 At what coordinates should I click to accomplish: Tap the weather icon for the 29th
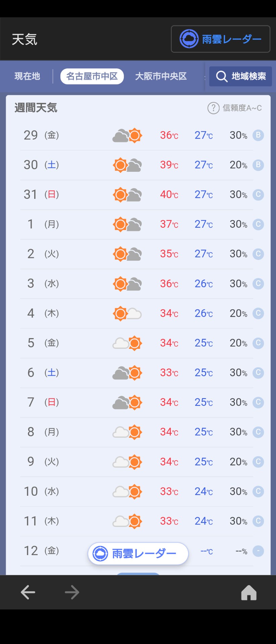(x=127, y=136)
